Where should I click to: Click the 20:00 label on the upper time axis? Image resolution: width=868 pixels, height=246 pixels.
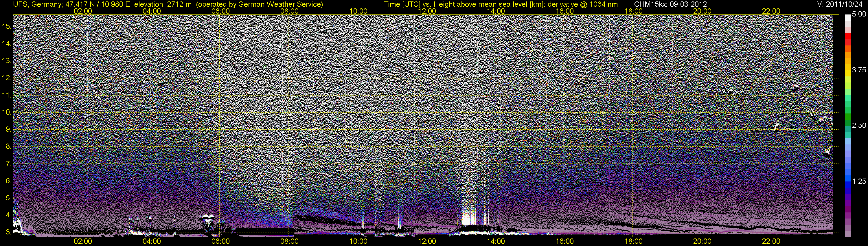pyautogui.click(x=702, y=11)
